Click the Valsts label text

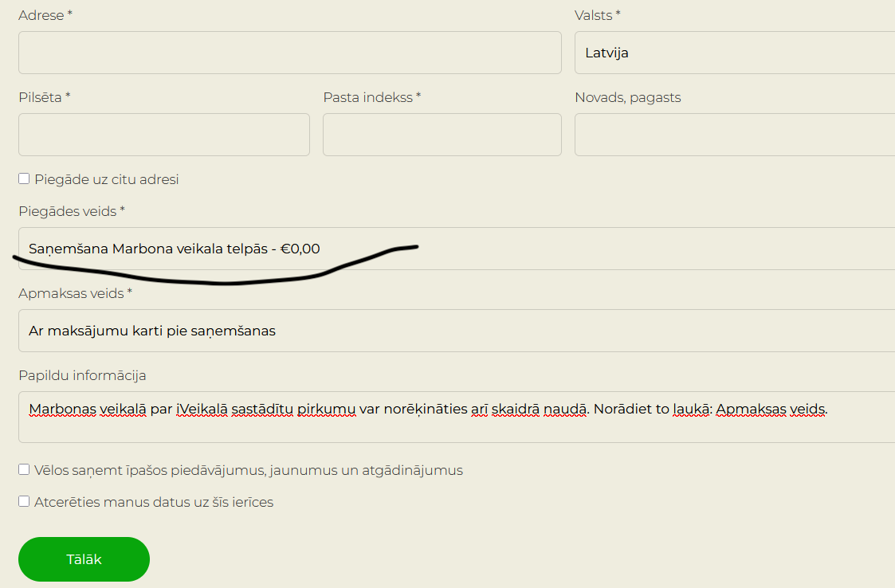597,15
